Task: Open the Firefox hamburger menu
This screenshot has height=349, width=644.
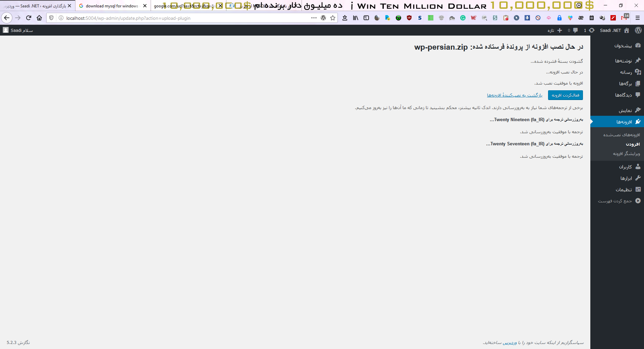Action: [x=637, y=18]
